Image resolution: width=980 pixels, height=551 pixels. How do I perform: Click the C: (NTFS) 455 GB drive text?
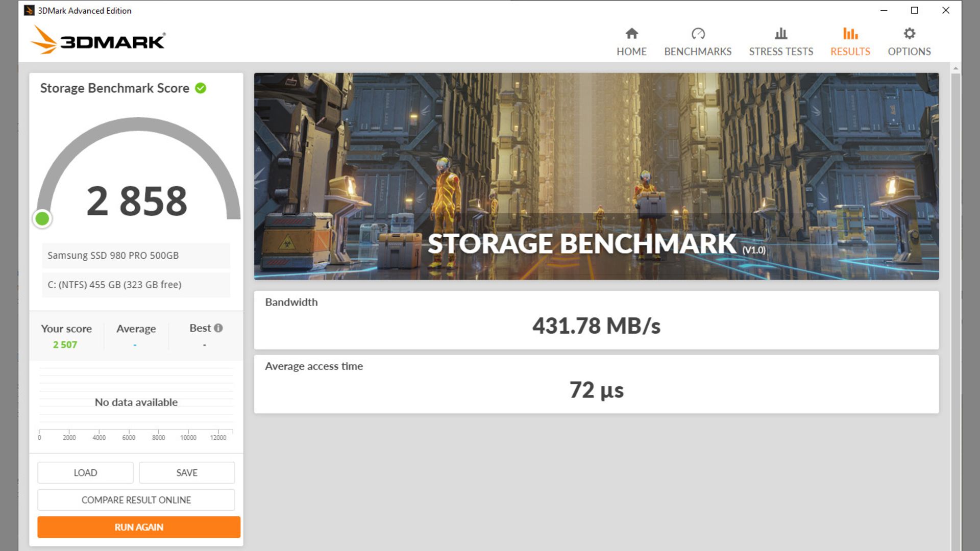point(114,285)
